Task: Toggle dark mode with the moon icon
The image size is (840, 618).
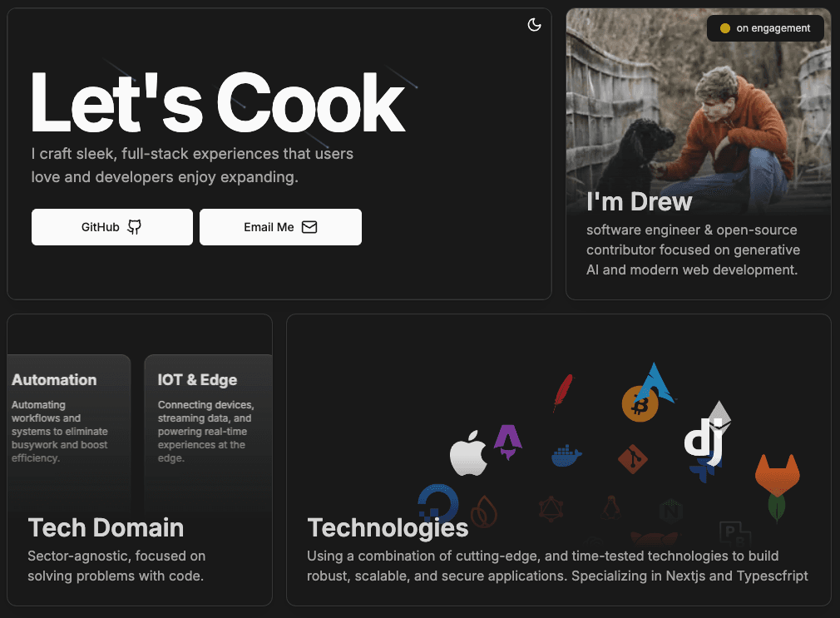Action: [535, 25]
